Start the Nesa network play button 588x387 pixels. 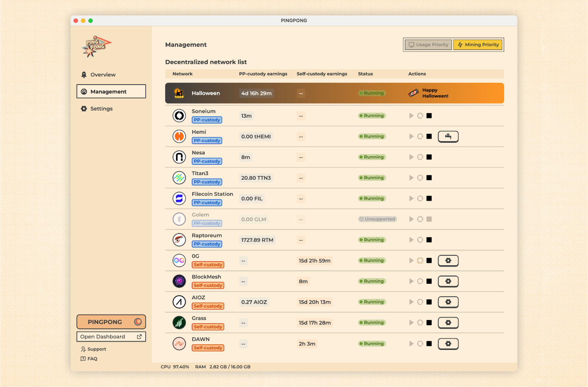tap(411, 157)
